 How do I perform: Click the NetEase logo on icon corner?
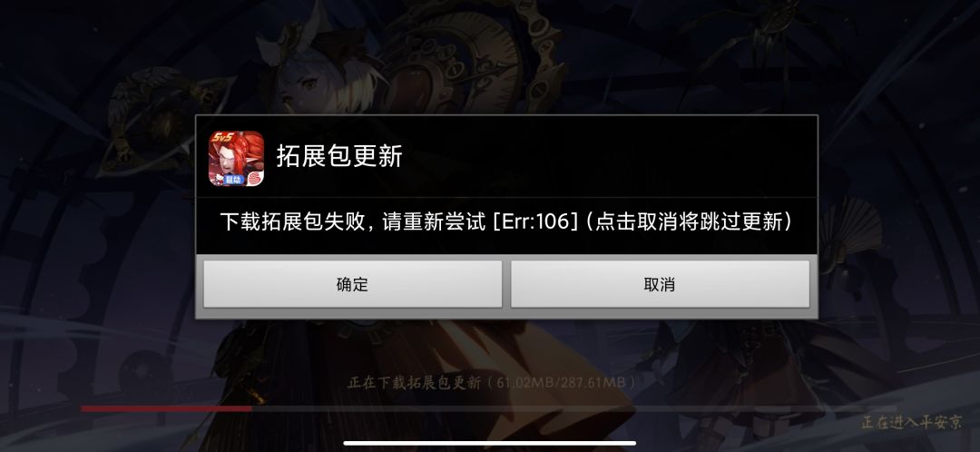point(254,176)
